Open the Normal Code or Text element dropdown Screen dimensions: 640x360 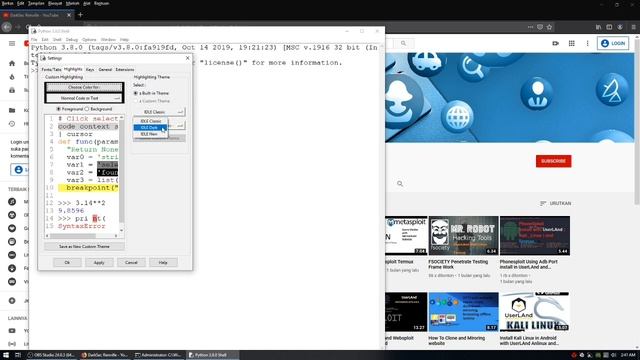pos(84,98)
